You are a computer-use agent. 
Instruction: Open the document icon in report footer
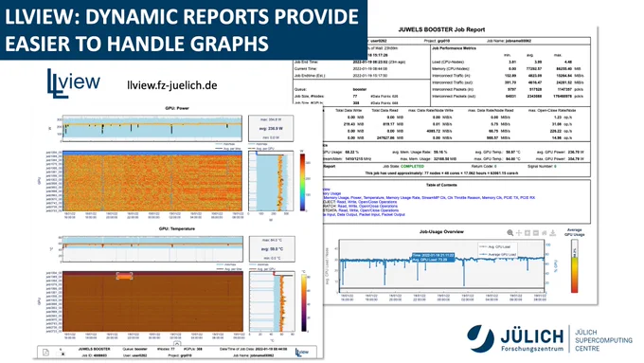[45, 353]
